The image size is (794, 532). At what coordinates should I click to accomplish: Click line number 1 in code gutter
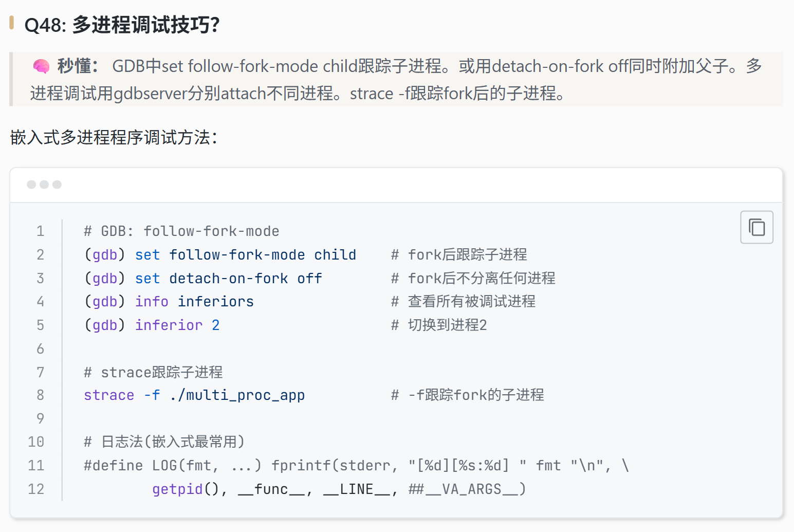click(40, 231)
